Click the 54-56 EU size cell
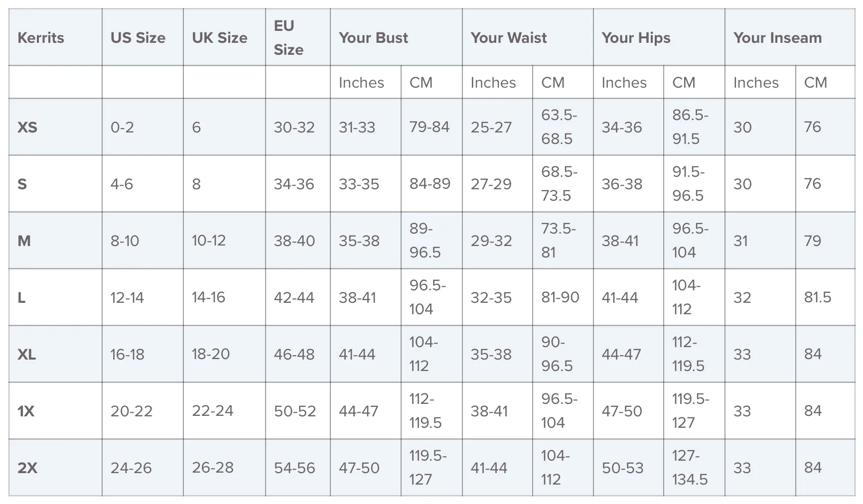863x504 pixels. [x=298, y=468]
